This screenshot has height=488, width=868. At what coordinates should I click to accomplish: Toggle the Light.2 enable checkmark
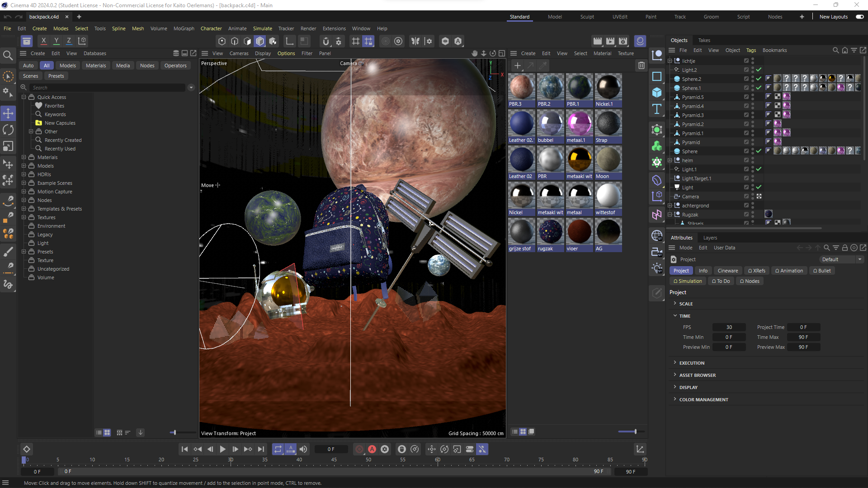(759, 70)
